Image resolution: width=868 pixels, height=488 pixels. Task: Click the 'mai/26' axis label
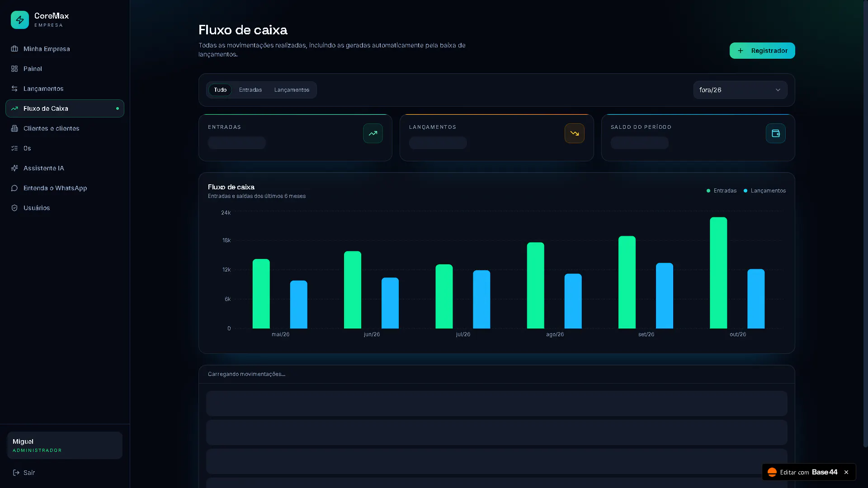point(280,334)
